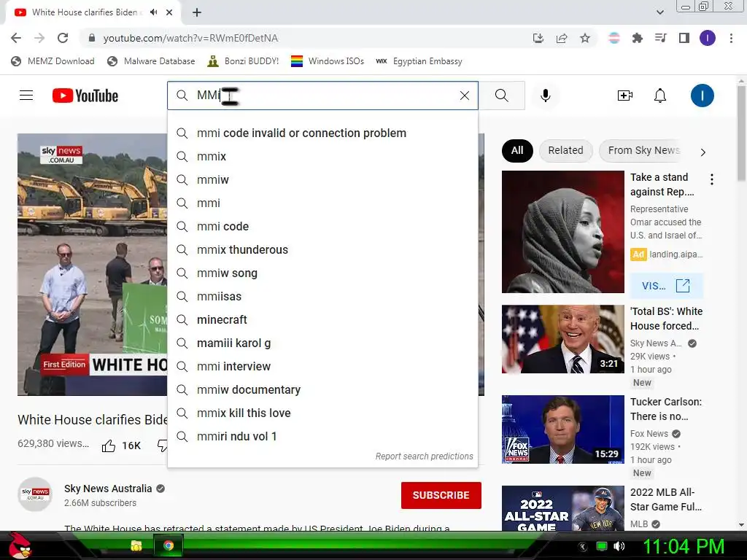Toggle Chrome side panel icon
The width and height of the screenshot is (747, 560).
[684, 38]
